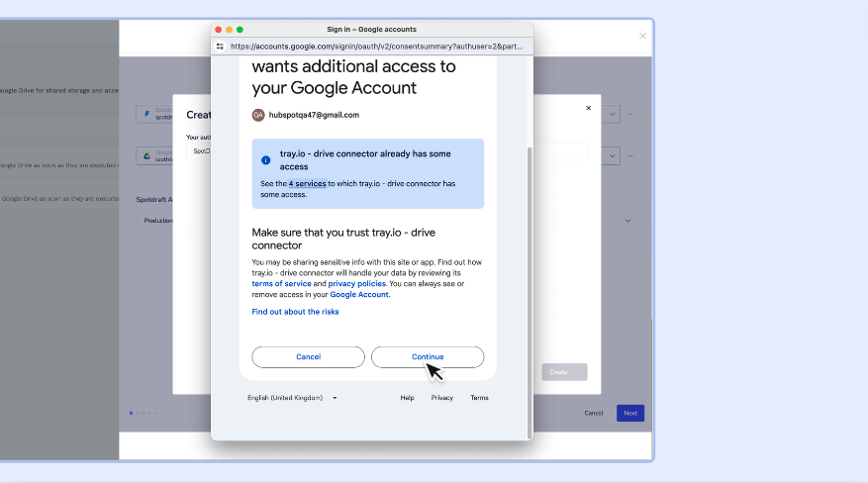Click the Terms footer link

point(479,398)
